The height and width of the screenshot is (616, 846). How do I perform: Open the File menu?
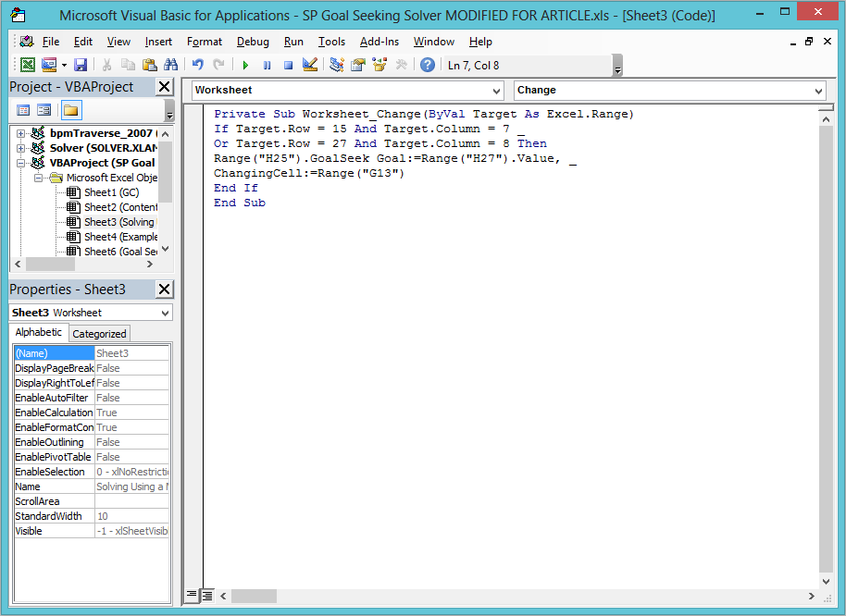[51, 42]
